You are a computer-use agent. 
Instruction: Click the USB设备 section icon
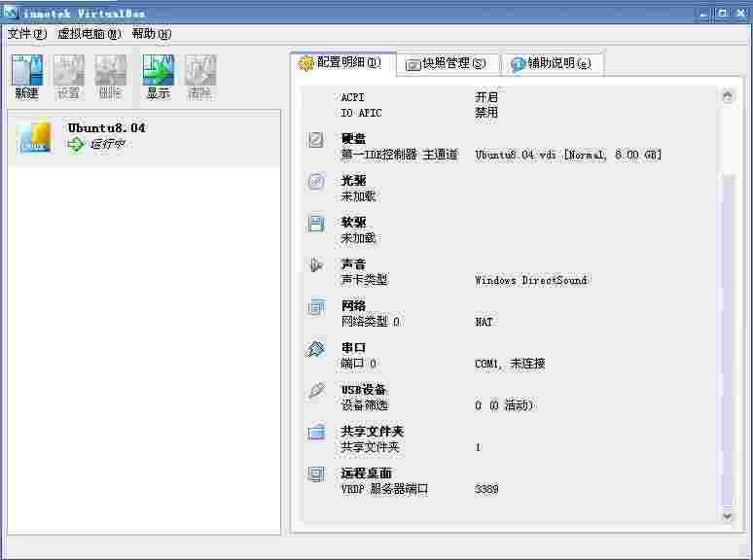coord(316,391)
